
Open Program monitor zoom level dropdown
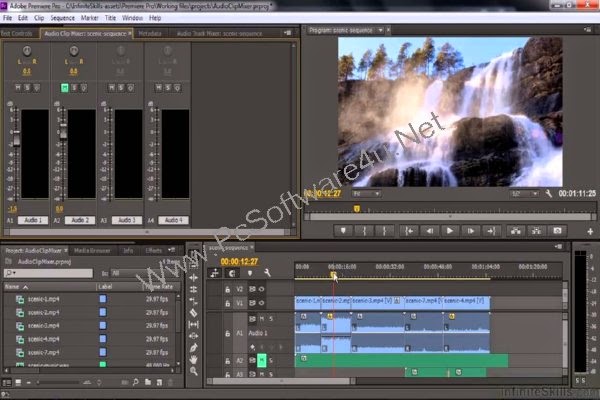[x=366, y=194]
